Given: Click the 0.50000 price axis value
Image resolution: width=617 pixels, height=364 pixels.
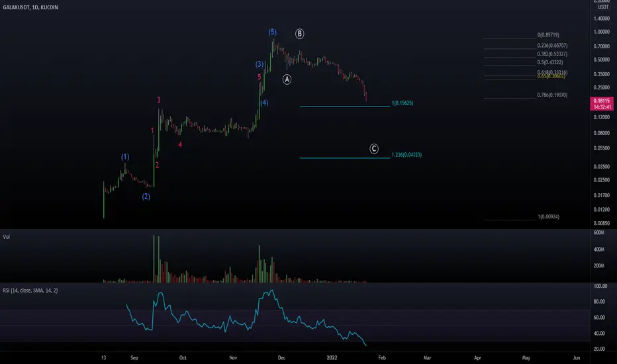Looking at the screenshot, I should (601, 60).
